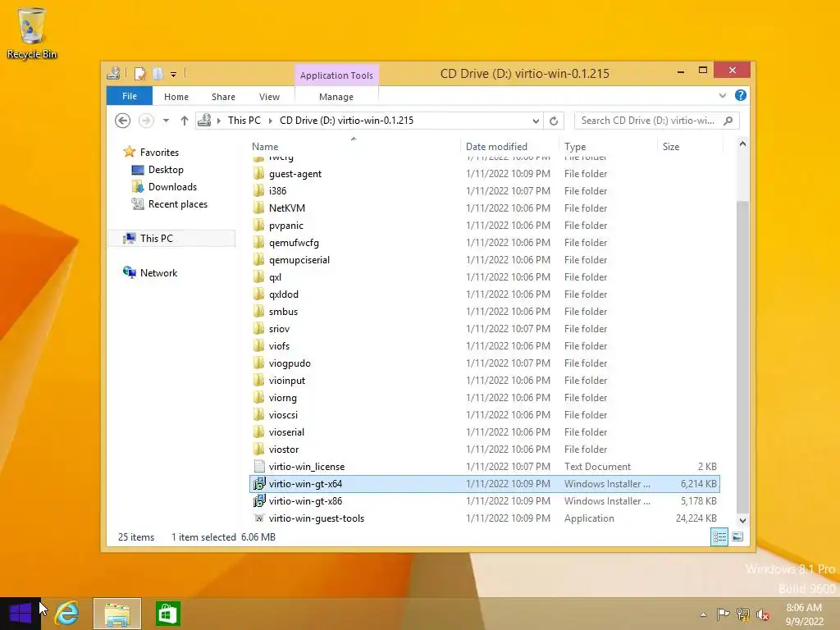Select virtio-win-gt-x86 installer file
This screenshot has height=630, width=840.
(x=484, y=501)
